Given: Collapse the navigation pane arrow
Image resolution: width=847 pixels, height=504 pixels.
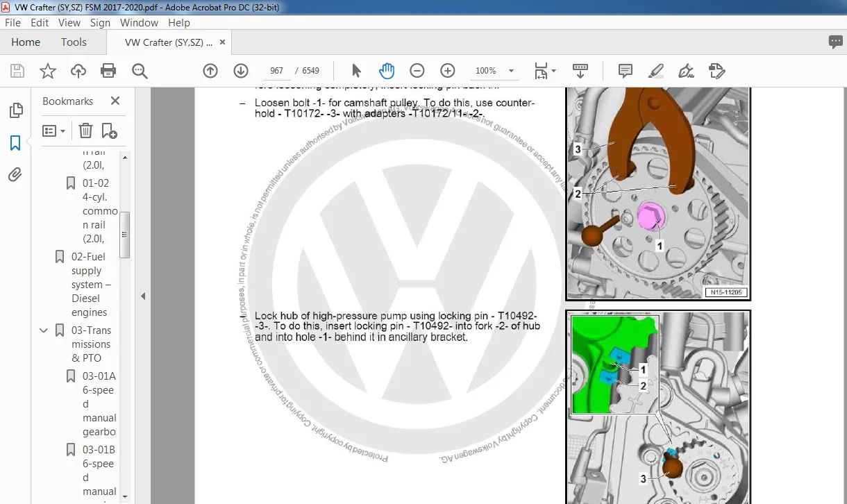Looking at the screenshot, I should [143, 296].
